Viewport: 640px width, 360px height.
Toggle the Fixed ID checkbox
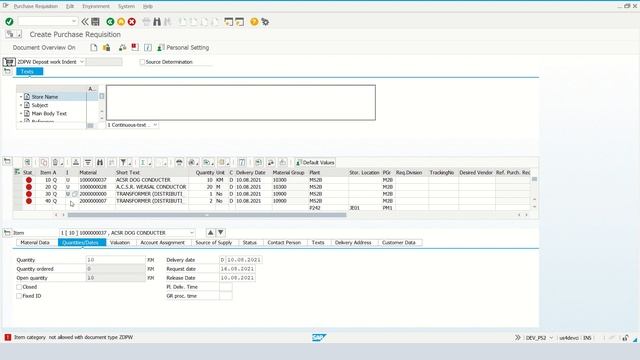pos(19,296)
